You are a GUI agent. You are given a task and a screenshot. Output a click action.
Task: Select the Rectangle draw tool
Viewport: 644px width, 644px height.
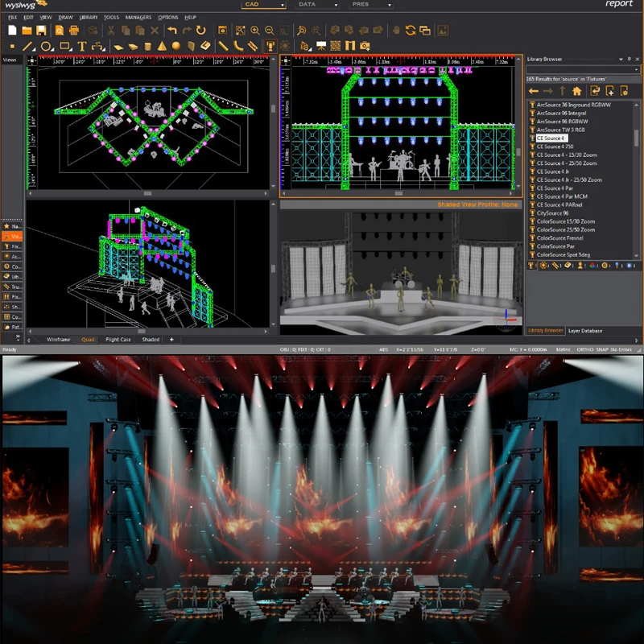coord(64,46)
